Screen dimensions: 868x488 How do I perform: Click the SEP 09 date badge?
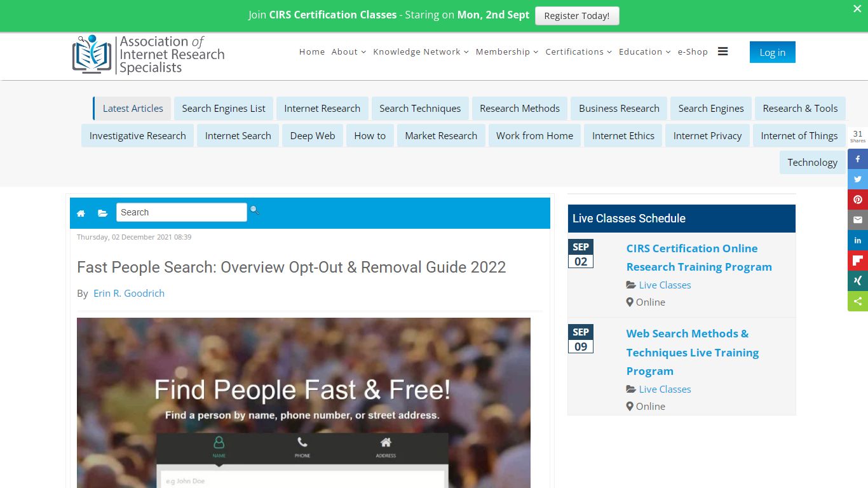(x=581, y=339)
